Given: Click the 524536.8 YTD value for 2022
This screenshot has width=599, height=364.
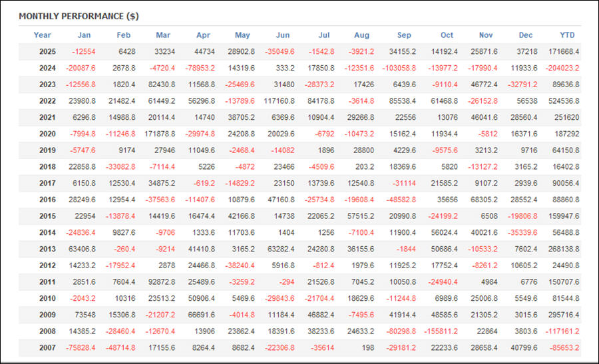Looking at the screenshot, I should point(562,100).
